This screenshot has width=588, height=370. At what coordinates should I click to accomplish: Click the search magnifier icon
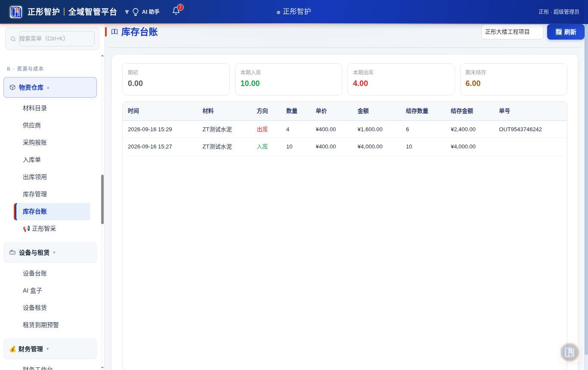[13, 39]
